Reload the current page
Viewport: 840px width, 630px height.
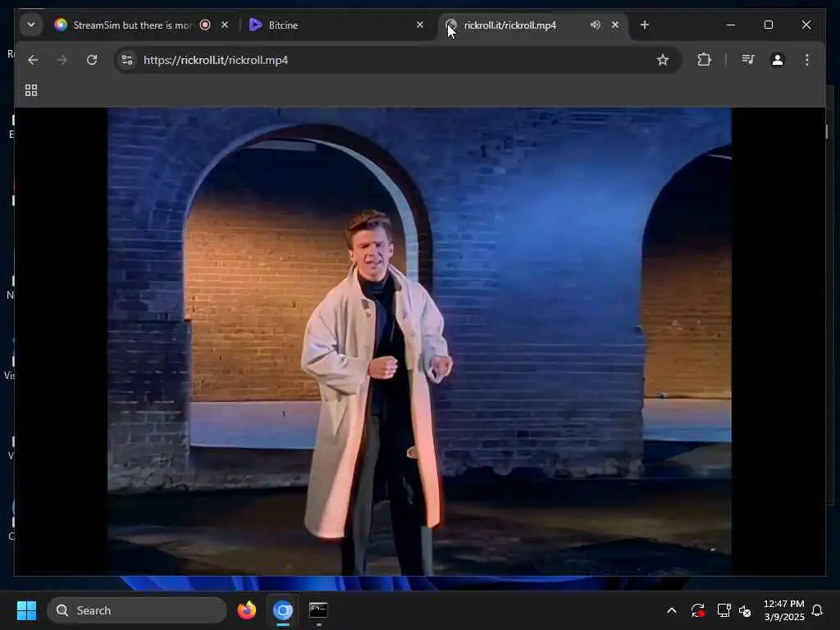pyautogui.click(x=92, y=60)
